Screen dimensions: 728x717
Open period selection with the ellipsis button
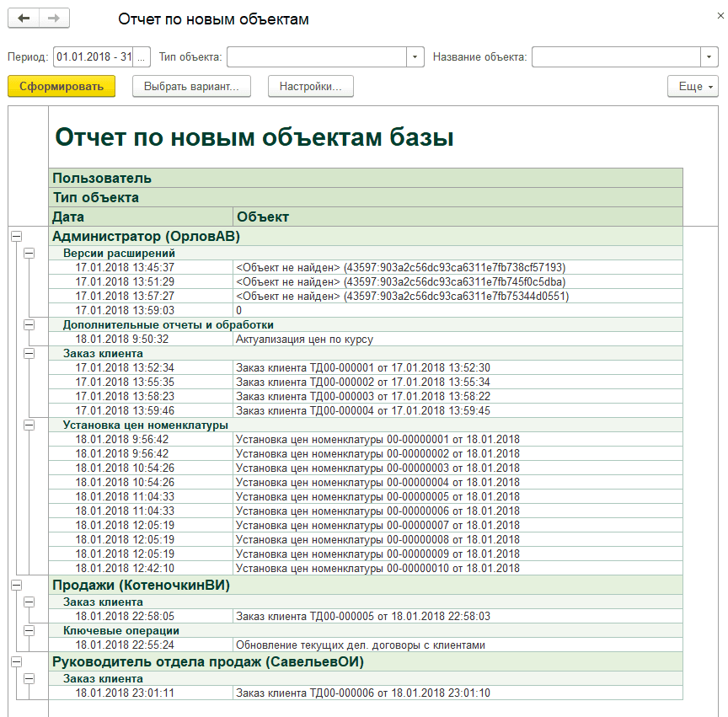tap(142, 57)
